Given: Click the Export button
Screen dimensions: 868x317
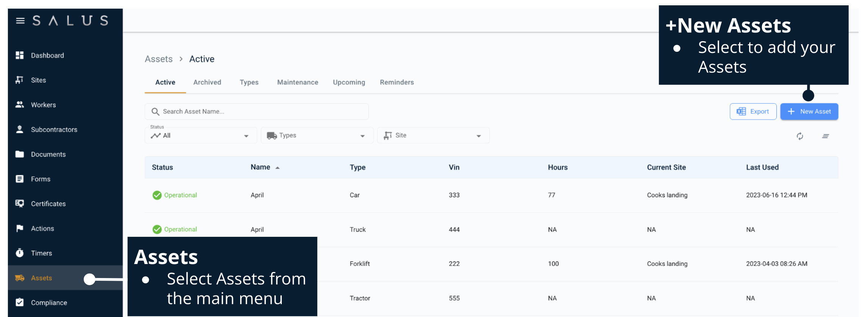Looking at the screenshot, I should point(753,112).
